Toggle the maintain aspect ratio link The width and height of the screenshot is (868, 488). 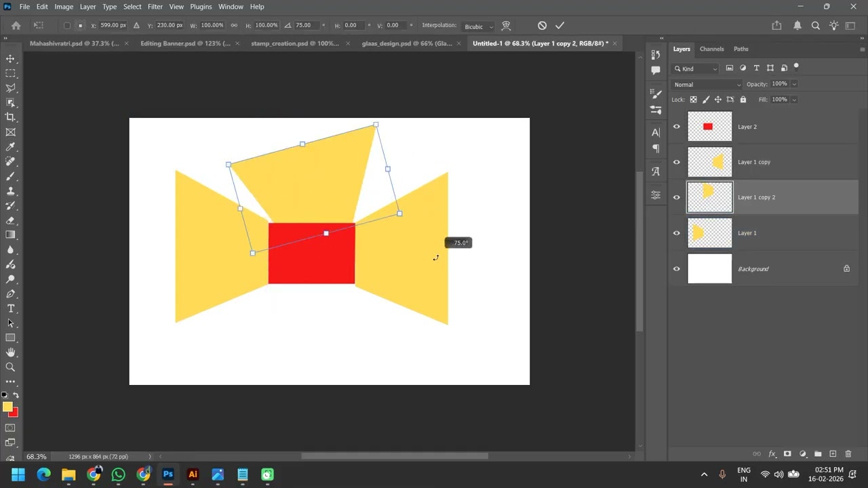click(234, 25)
